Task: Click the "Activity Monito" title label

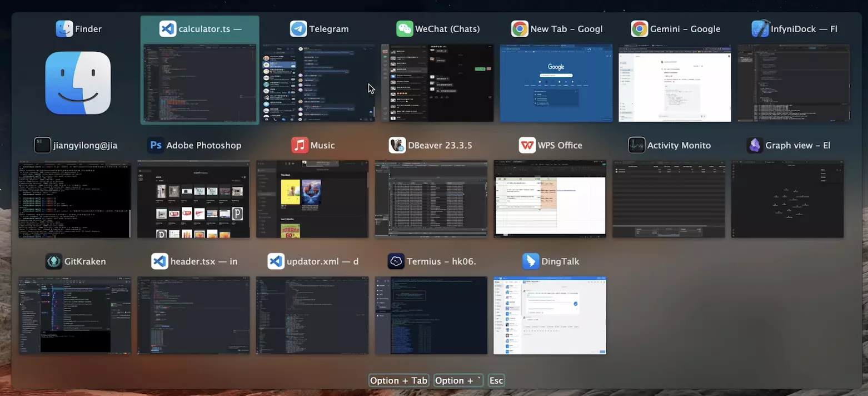Action: click(x=679, y=145)
